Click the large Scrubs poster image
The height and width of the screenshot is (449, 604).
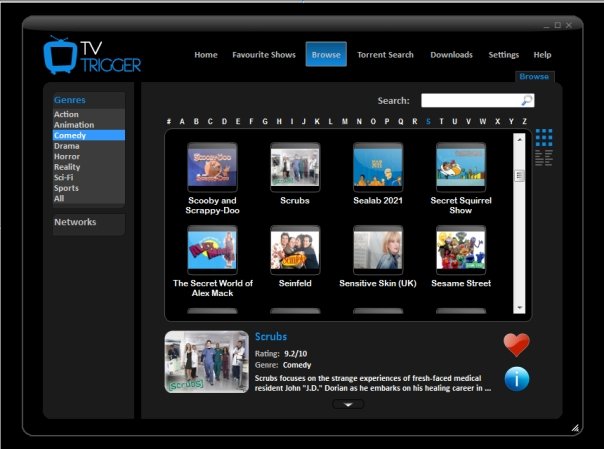coord(206,362)
